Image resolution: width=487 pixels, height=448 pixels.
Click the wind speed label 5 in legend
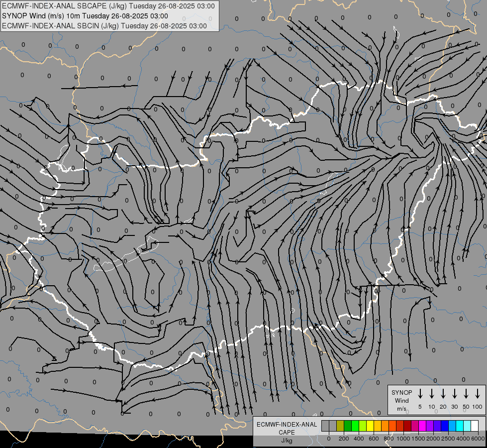[420, 407]
